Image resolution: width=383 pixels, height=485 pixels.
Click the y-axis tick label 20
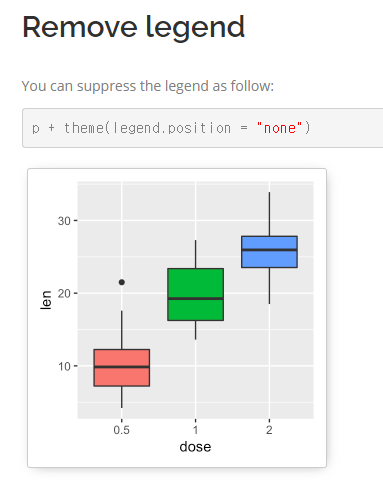[64, 293]
